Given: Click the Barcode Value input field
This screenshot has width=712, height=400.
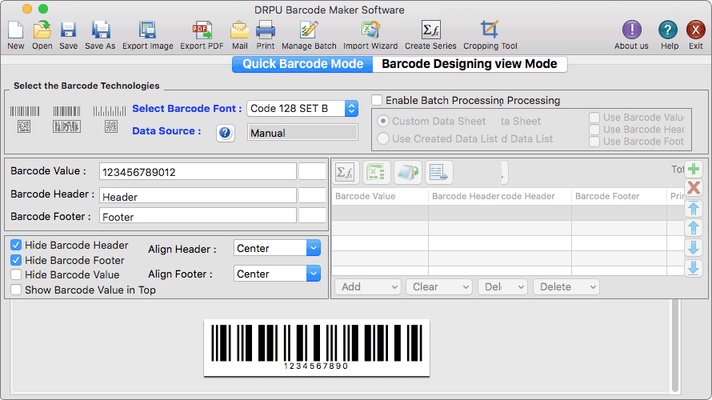Looking at the screenshot, I should pos(198,172).
